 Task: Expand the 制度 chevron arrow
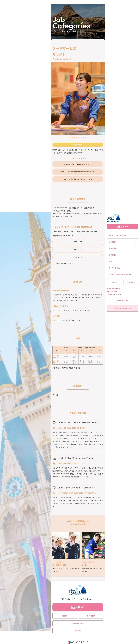(136, 261)
